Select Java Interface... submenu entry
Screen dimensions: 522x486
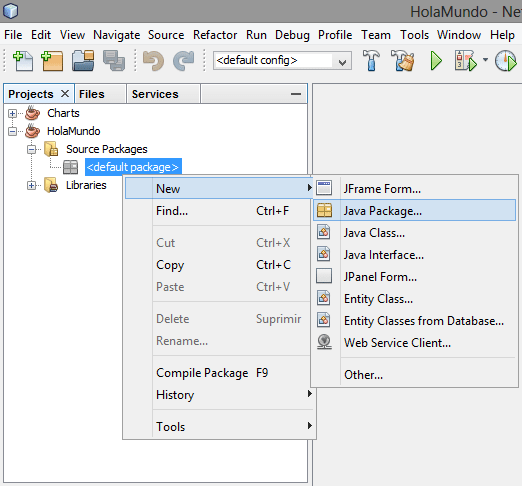(x=415, y=255)
